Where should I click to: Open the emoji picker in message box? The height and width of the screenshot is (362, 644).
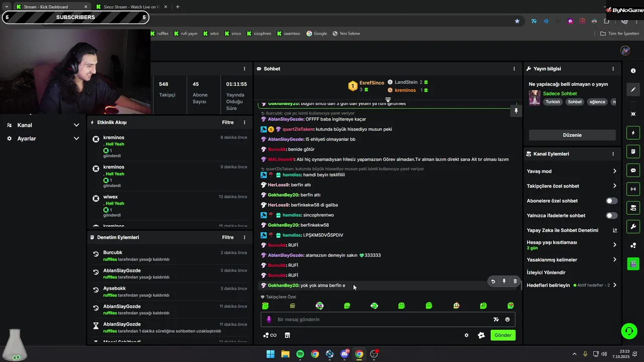pyautogui.click(x=507, y=319)
